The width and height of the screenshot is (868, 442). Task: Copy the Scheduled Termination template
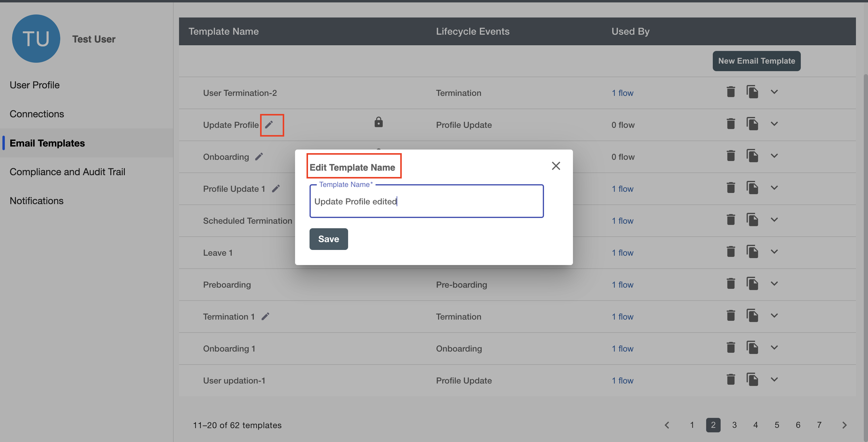click(752, 220)
